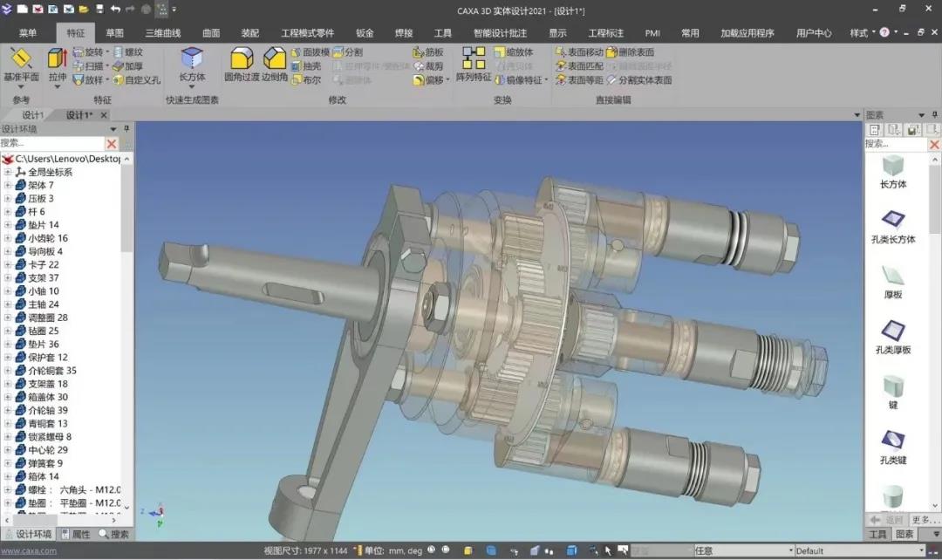Select the 抽壳 shell tool
Screen dimensions: 942x560
pyautogui.click(x=306, y=66)
